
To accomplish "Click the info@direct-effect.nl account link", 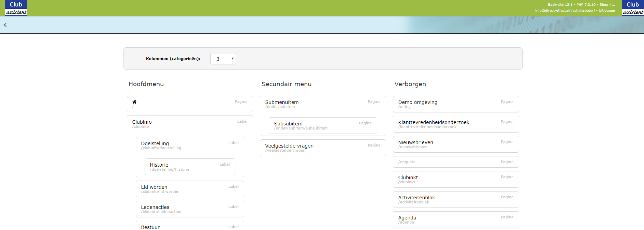I will coord(552,11).
